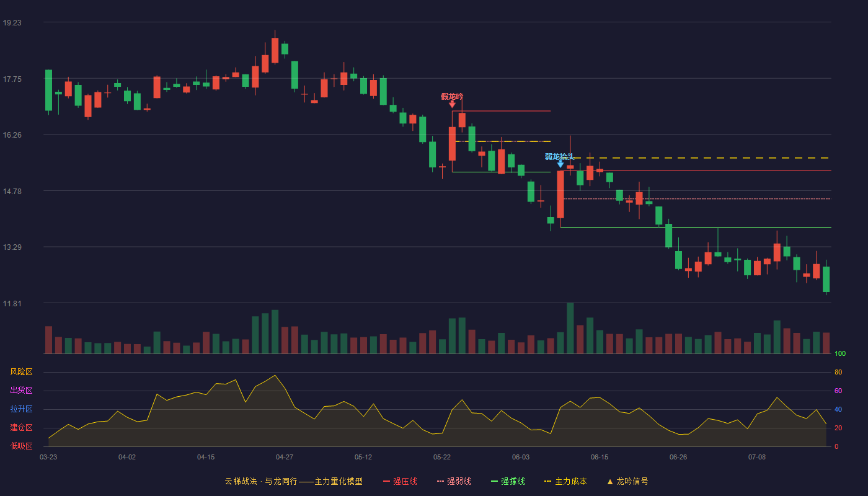Toggle the 主力成本 legend label
This screenshot has height=496, width=868.
click(570, 481)
